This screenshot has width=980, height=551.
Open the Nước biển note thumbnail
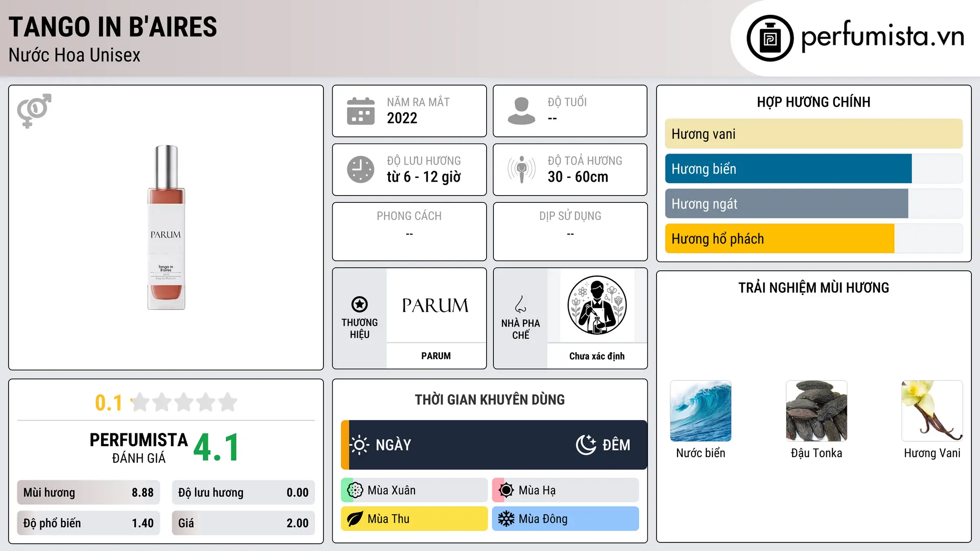click(x=701, y=411)
